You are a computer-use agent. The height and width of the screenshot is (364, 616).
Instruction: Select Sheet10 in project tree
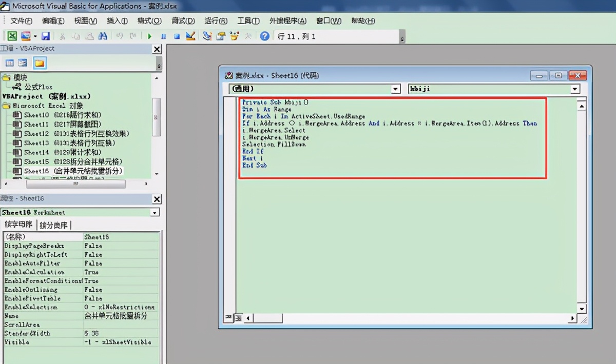[x=63, y=115]
